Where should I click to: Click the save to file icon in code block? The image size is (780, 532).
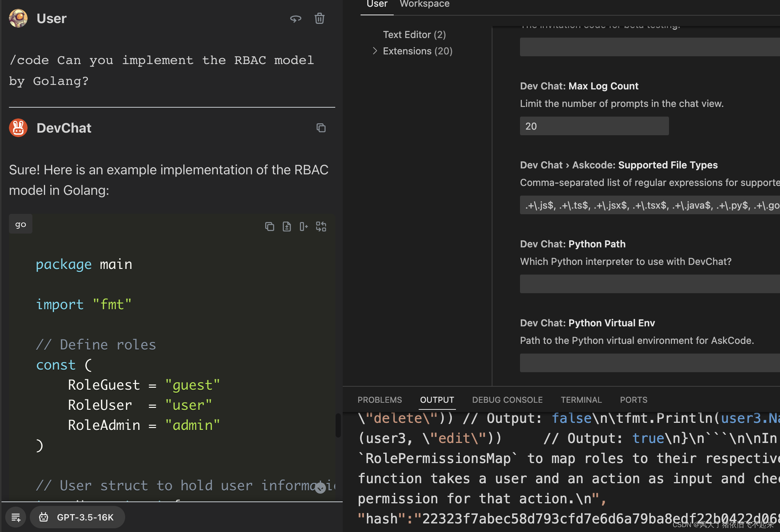coord(286,227)
